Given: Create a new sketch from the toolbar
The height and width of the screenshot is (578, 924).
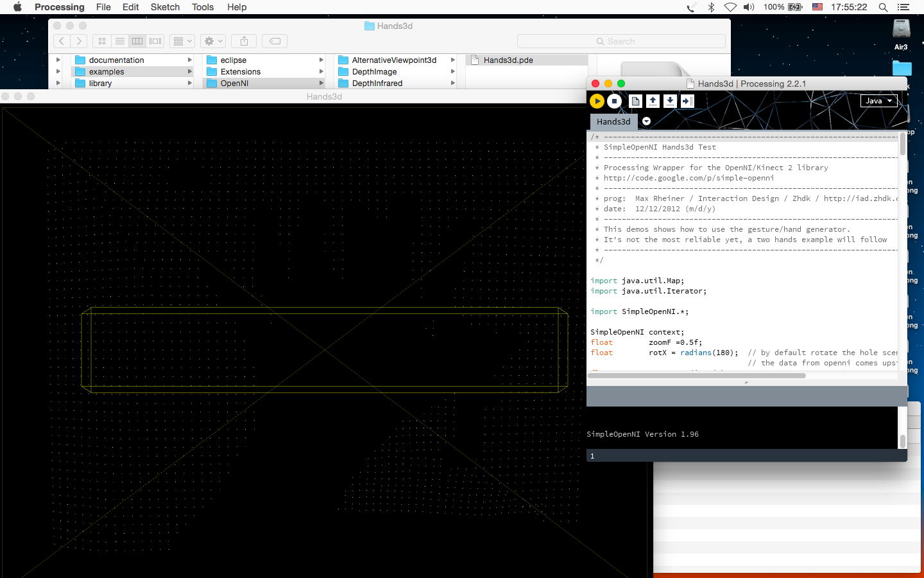Looking at the screenshot, I should click(635, 101).
